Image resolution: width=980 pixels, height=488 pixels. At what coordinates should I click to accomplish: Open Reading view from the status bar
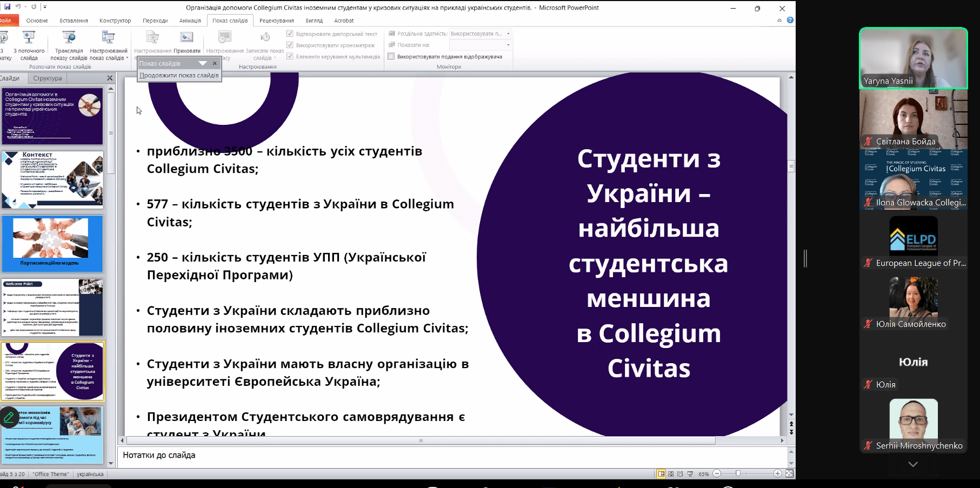(680, 474)
